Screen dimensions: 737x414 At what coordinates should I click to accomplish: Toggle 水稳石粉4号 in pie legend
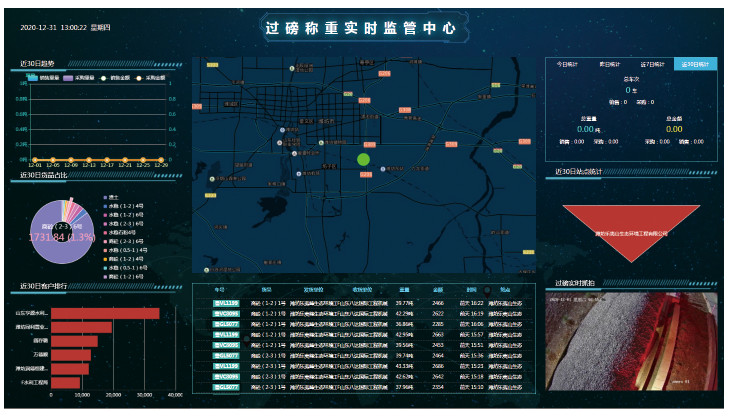(x=120, y=233)
